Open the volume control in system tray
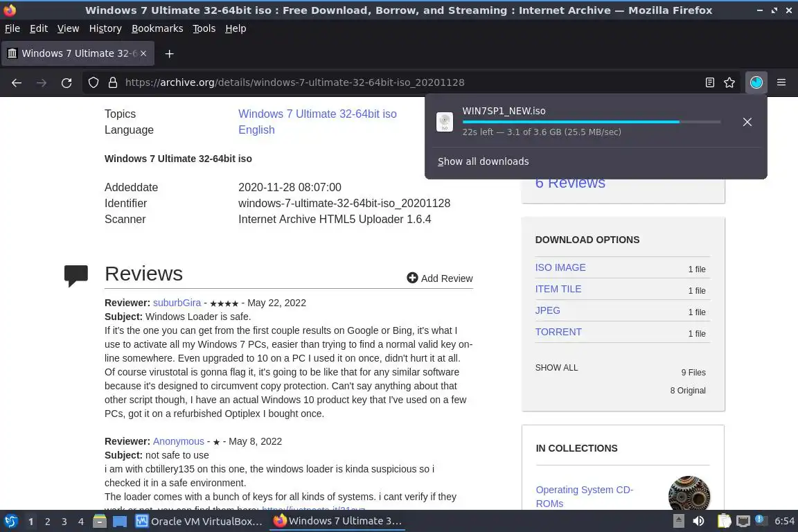798x532 pixels. click(699, 521)
